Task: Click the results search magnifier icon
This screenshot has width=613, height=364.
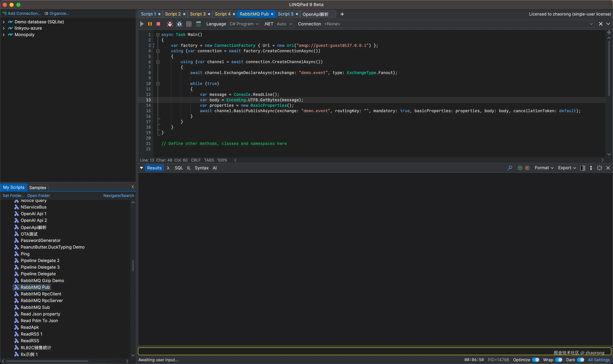Action: coord(510,168)
